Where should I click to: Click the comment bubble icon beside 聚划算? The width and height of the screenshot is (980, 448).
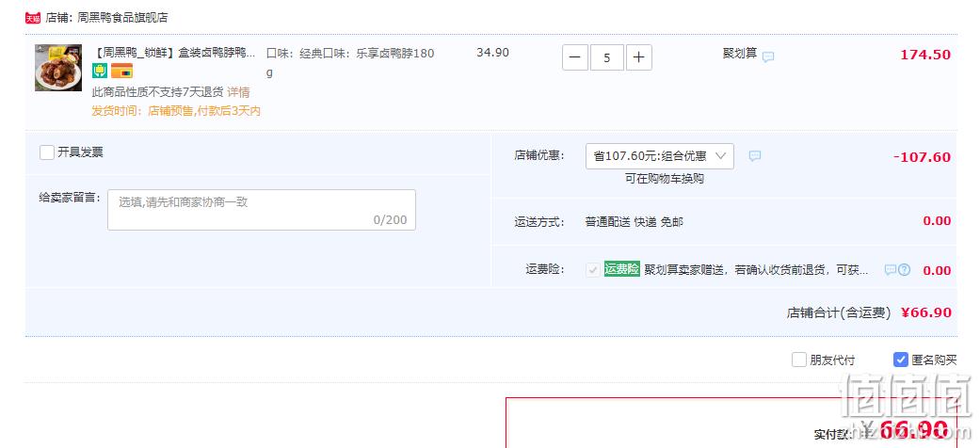(x=768, y=56)
